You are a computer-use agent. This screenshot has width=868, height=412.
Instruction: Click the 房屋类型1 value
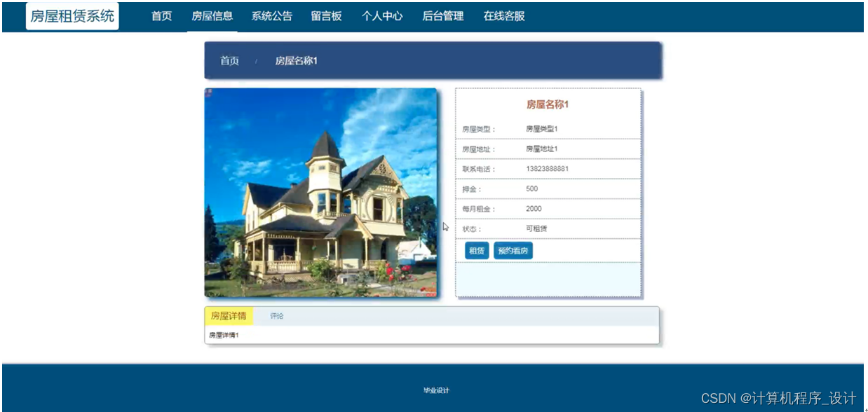pyautogui.click(x=542, y=129)
